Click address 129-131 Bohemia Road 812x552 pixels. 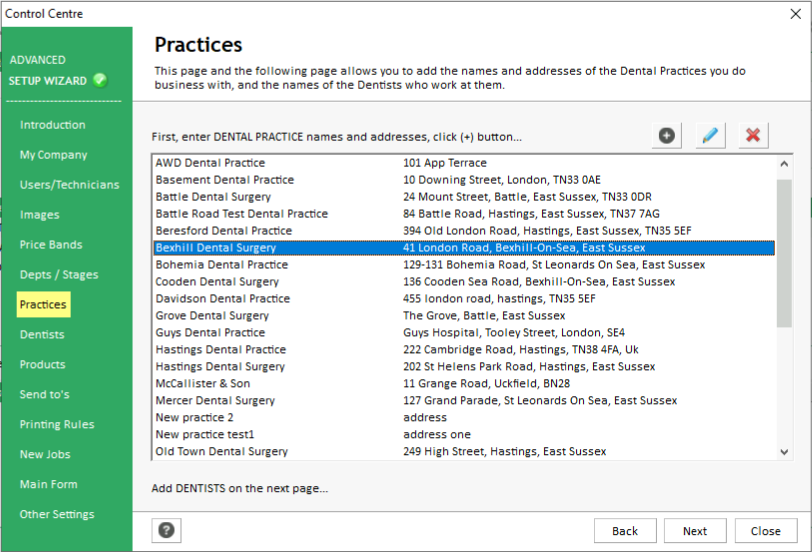click(554, 265)
